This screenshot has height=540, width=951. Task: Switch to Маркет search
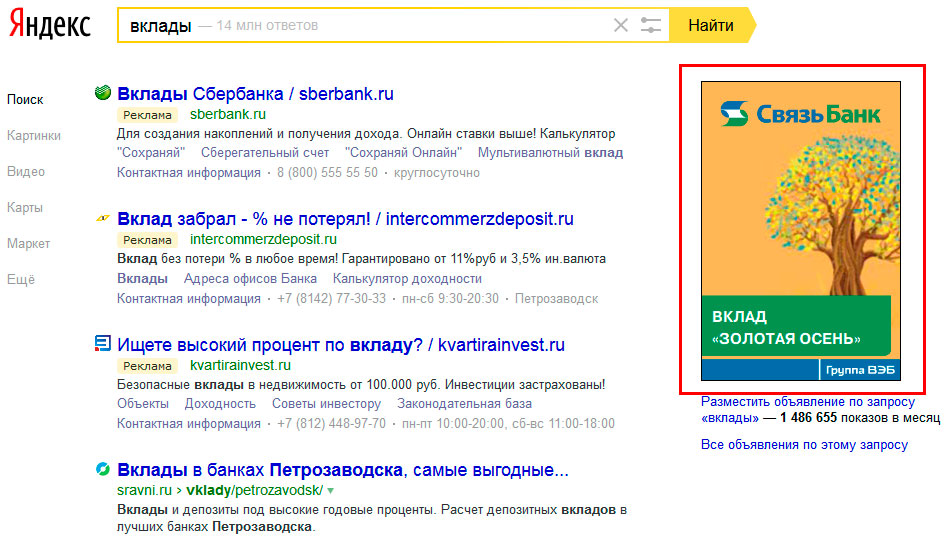pyautogui.click(x=29, y=243)
